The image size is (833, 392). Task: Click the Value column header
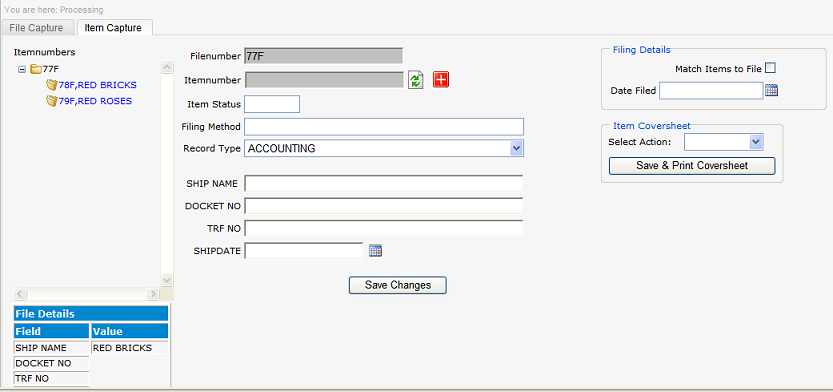pos(130,331)
